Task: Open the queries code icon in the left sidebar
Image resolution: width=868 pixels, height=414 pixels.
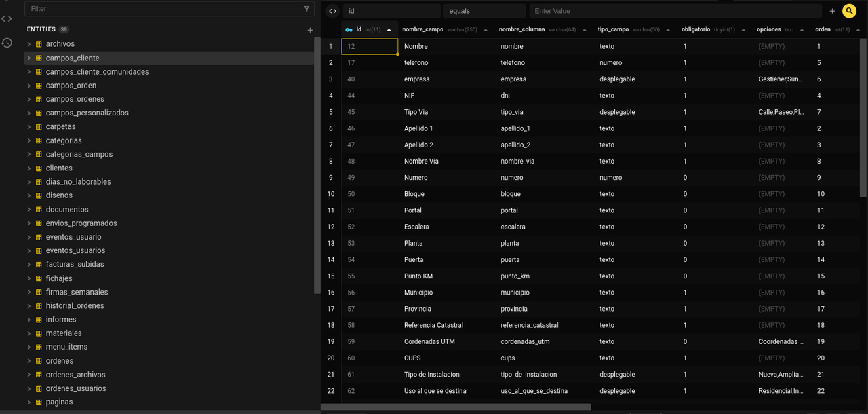Action: (7, 18)
